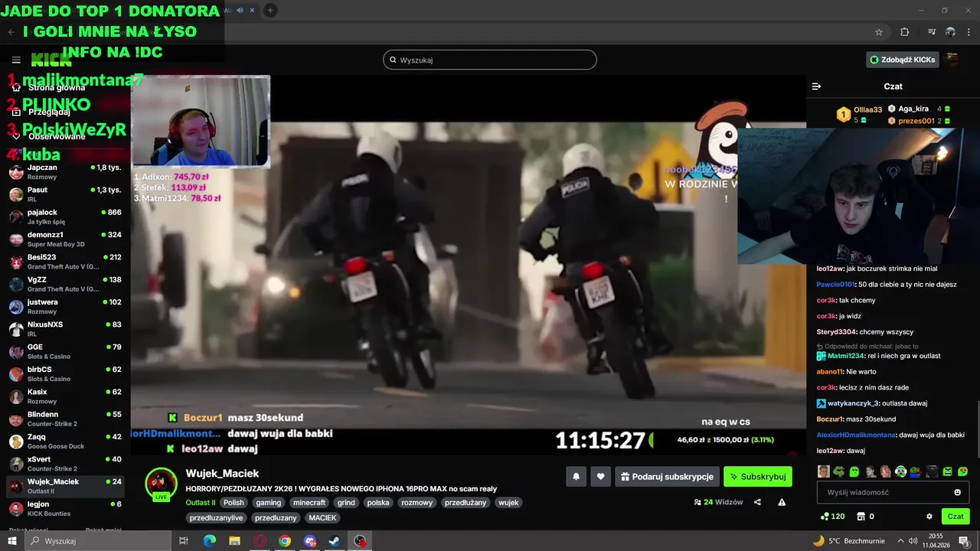Open NixusNXS channel in sidebar
This screenshot has width=980, height=551.
[x=65, y=328]
